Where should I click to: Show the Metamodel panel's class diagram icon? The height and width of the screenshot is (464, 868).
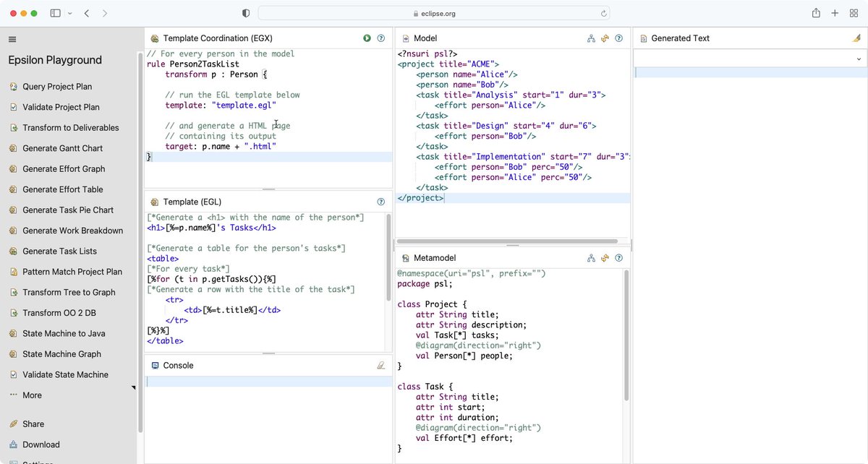pyautogui.click(x=591, y=258)
